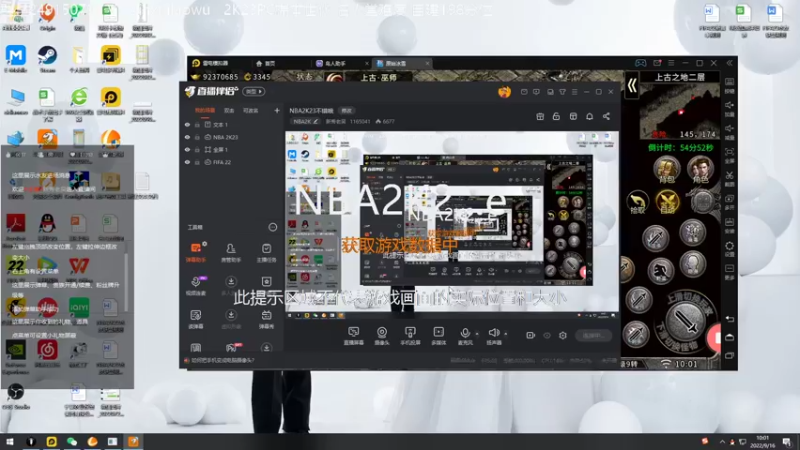Viewport: 800px width, 450px height.
Task: Click emulator screenshot scissors icon
Action: coord(730,176)
